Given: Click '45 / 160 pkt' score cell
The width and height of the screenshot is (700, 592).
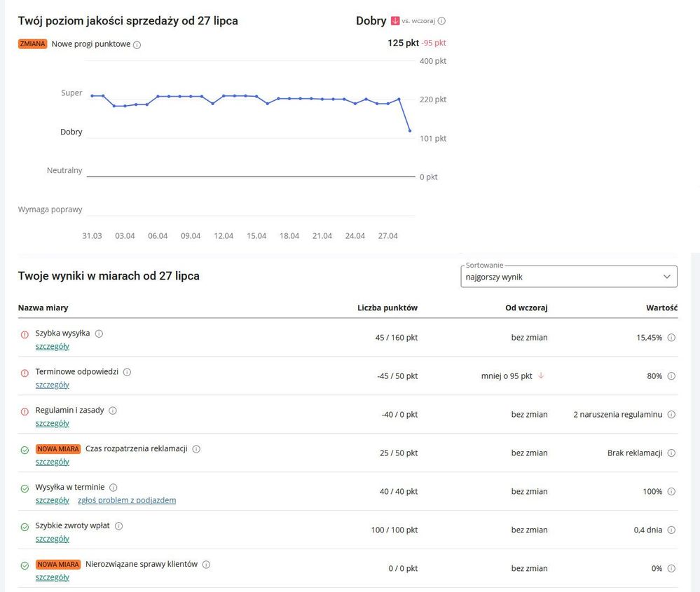Looking at the screenshot, I should pos(397,338).
